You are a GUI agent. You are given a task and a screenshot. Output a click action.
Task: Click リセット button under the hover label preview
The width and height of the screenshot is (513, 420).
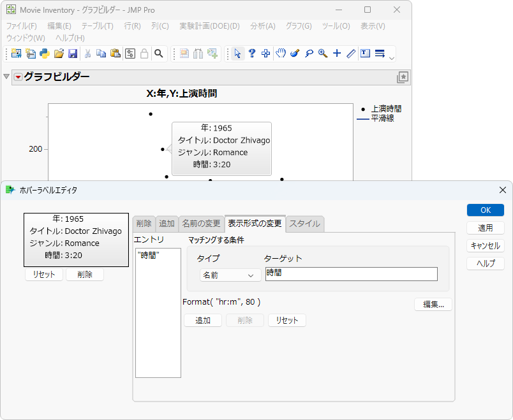pyautogui.click(x=44, y=275)
